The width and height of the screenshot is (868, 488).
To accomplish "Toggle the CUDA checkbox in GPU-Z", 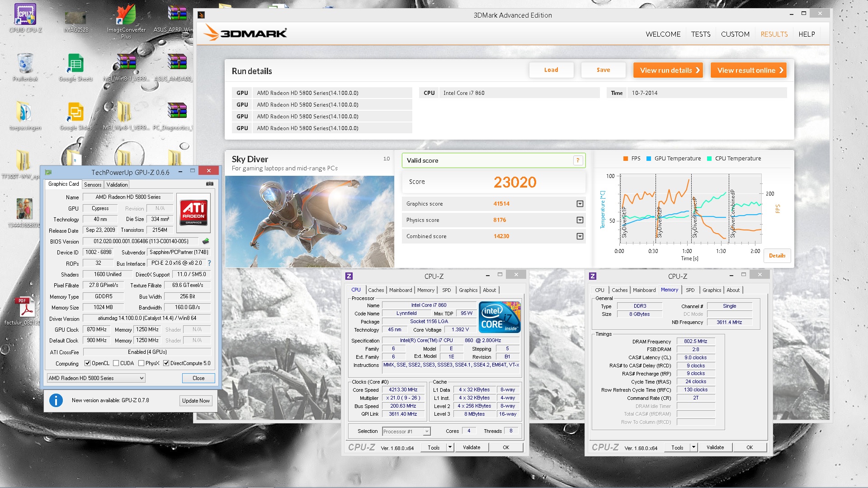I will coord(116,363).
